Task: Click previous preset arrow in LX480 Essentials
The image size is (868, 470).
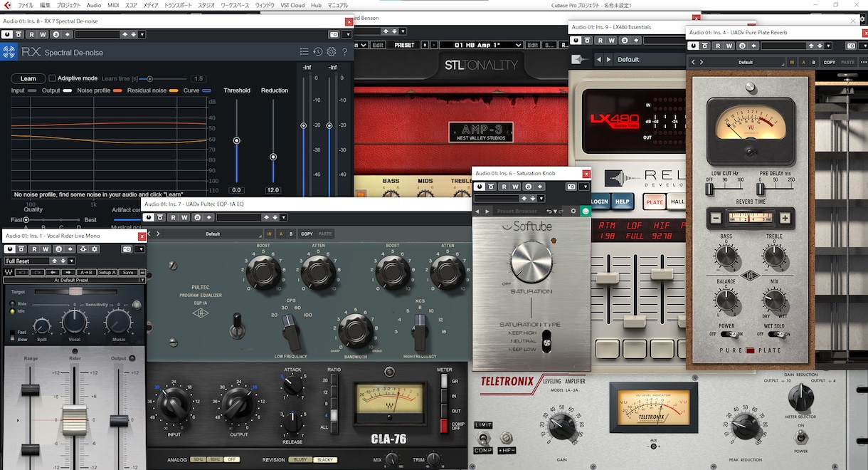Action: [598, 59]
